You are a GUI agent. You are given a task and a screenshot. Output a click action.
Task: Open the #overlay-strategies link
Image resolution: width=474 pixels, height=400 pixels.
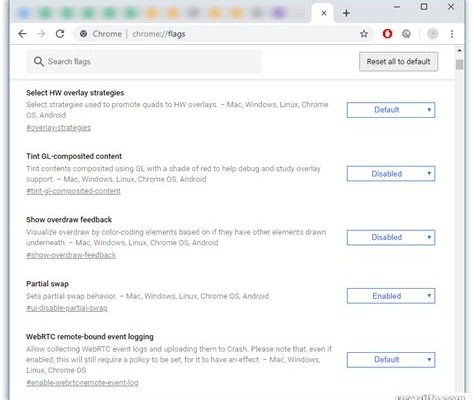[58, 128]
